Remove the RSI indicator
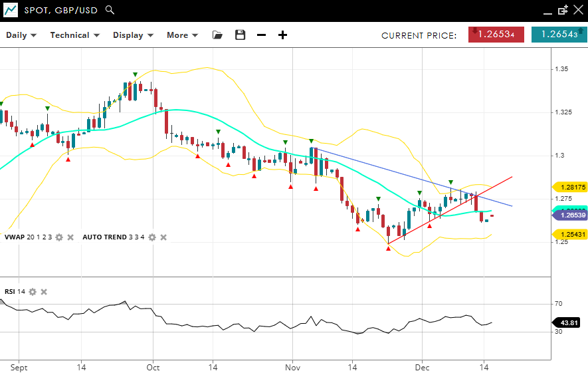Viewport: 588px width, 375px height. (x=44, y=292)
